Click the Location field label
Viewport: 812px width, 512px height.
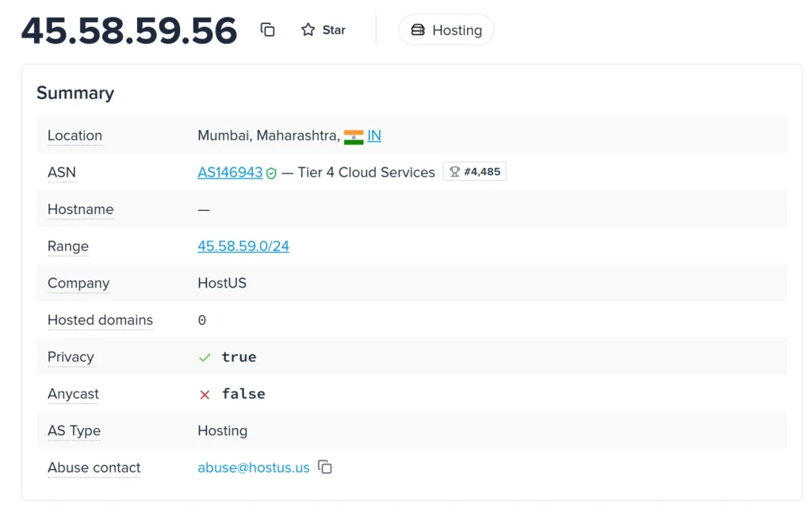[x=75, y=136]
